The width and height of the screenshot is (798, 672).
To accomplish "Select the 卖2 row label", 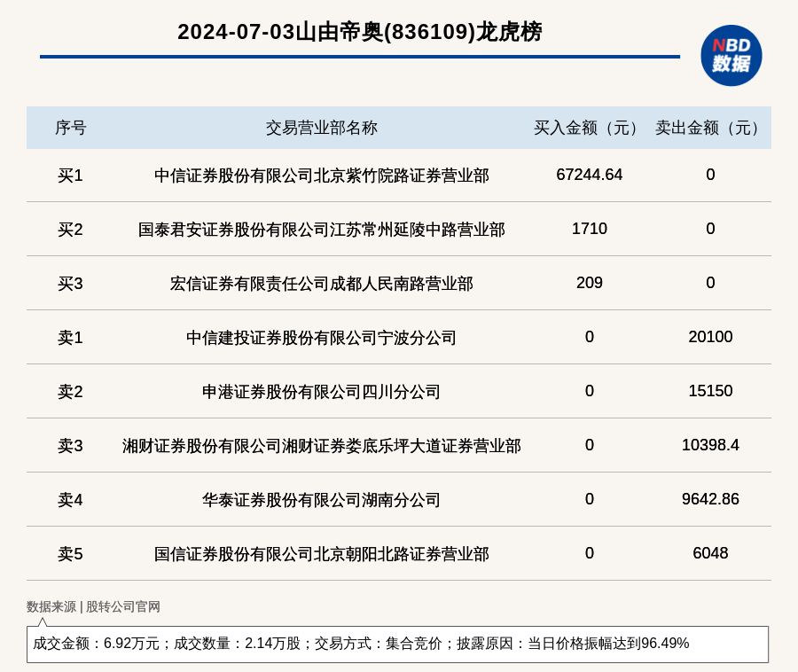I will [70, 392].
